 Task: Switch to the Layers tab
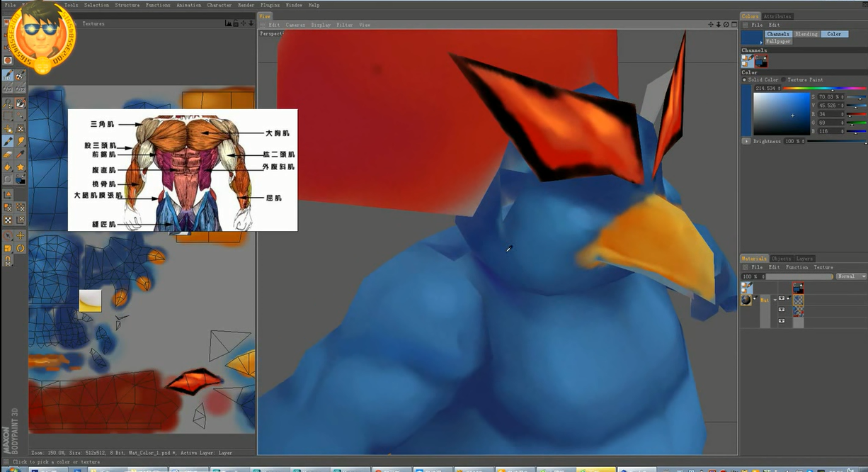(x=804, y=259)
